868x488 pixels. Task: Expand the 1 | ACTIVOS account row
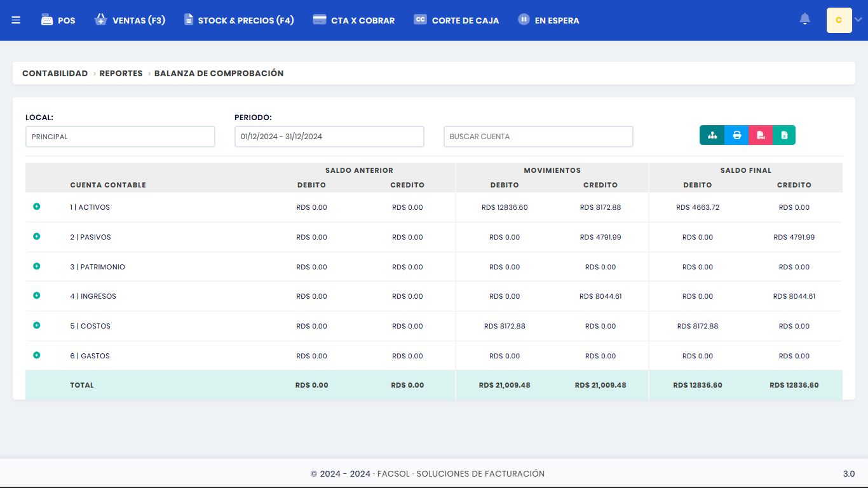(x=36, y=207)
